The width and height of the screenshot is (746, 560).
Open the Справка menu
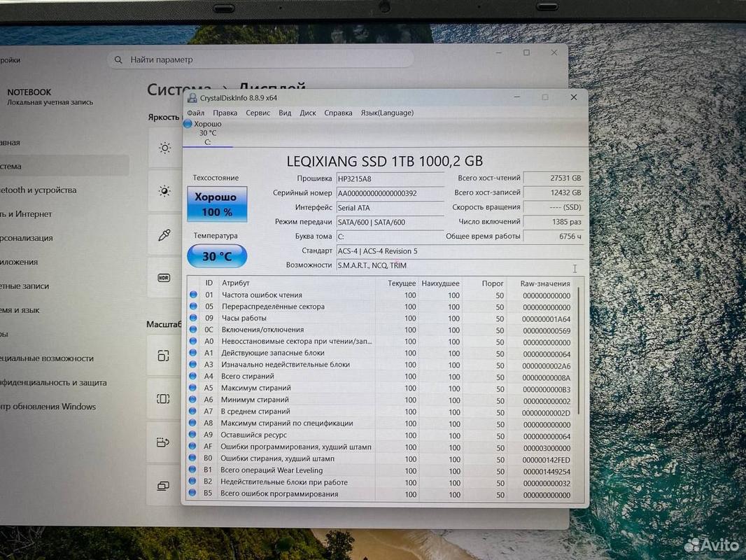[338, 113]
